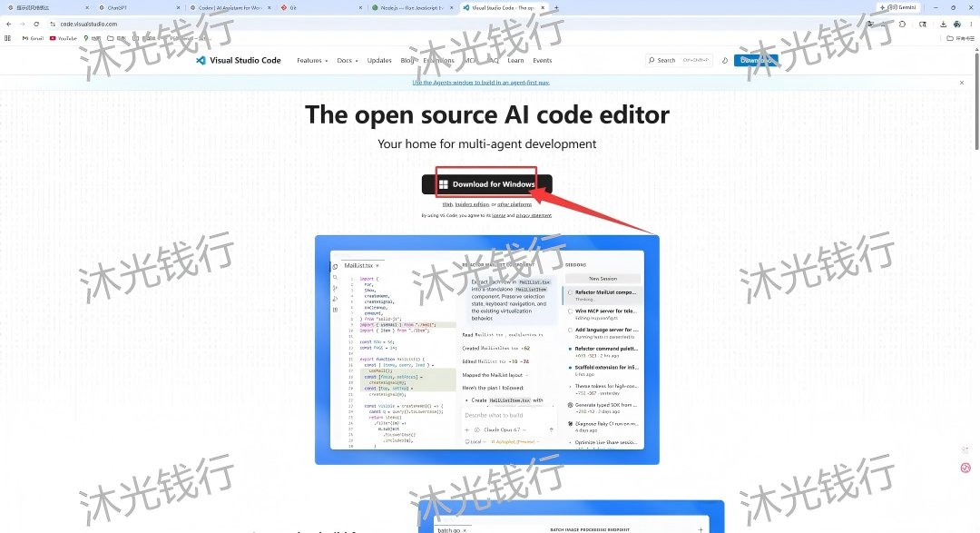The image size is (980, 533).
Task: Click the blue Download button in header
Action: coord(756,60)
